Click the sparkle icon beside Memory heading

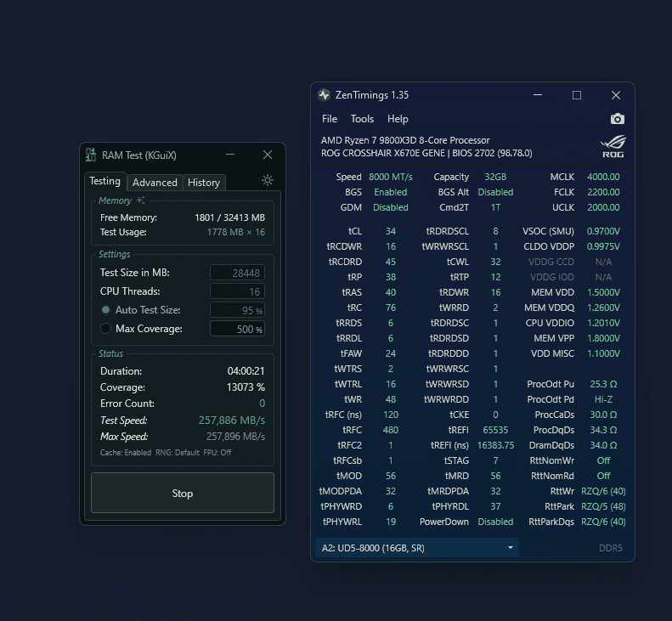[x=140, y=200]
